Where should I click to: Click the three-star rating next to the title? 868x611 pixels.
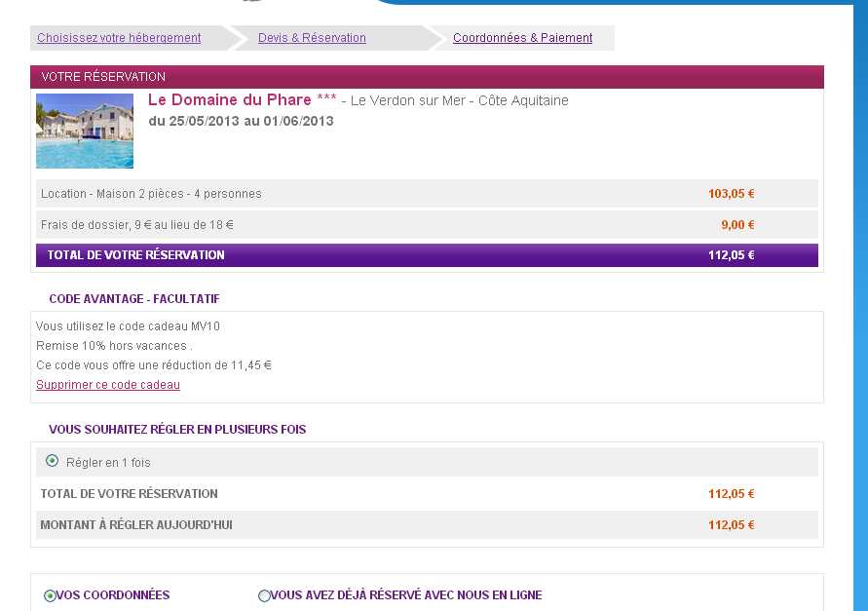[x=326, y=100]
